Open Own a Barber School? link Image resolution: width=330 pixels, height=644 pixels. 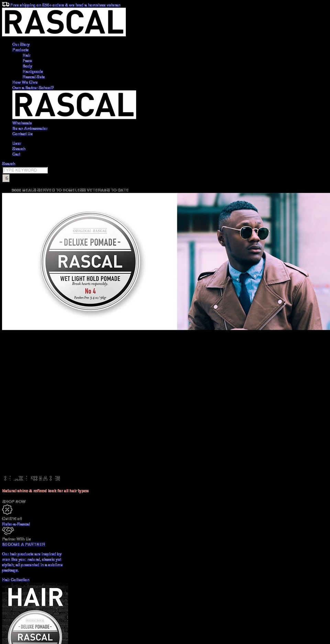(x=33, y=88)
